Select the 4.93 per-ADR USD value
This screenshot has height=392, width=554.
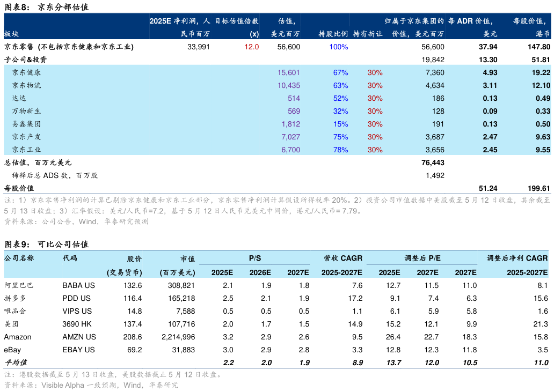[x=490, y=72]
